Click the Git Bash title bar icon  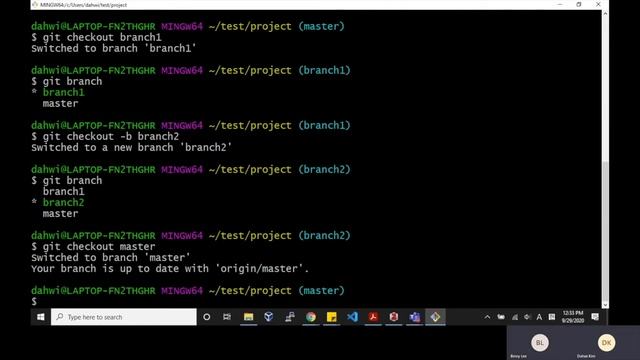click(x=35, y=5)
